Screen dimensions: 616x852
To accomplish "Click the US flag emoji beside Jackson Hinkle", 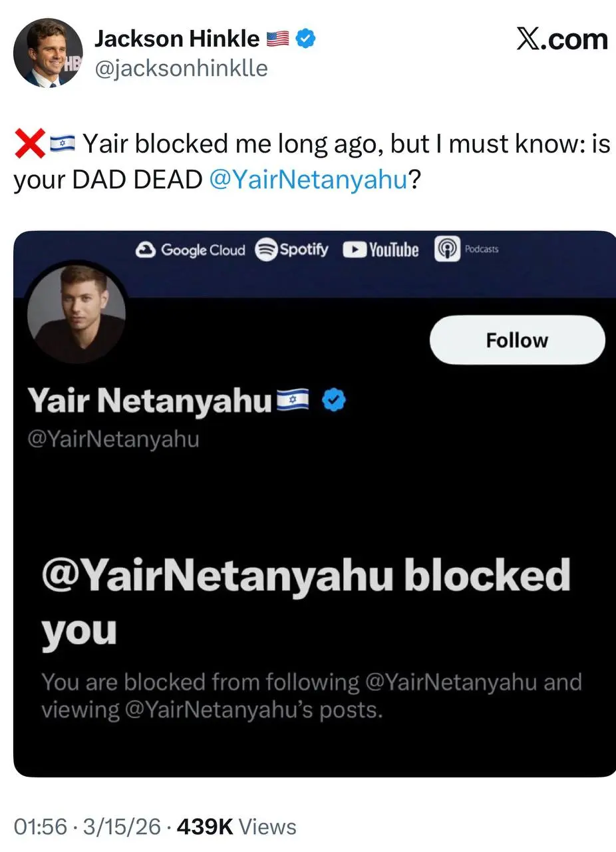I will pos(277,40).
